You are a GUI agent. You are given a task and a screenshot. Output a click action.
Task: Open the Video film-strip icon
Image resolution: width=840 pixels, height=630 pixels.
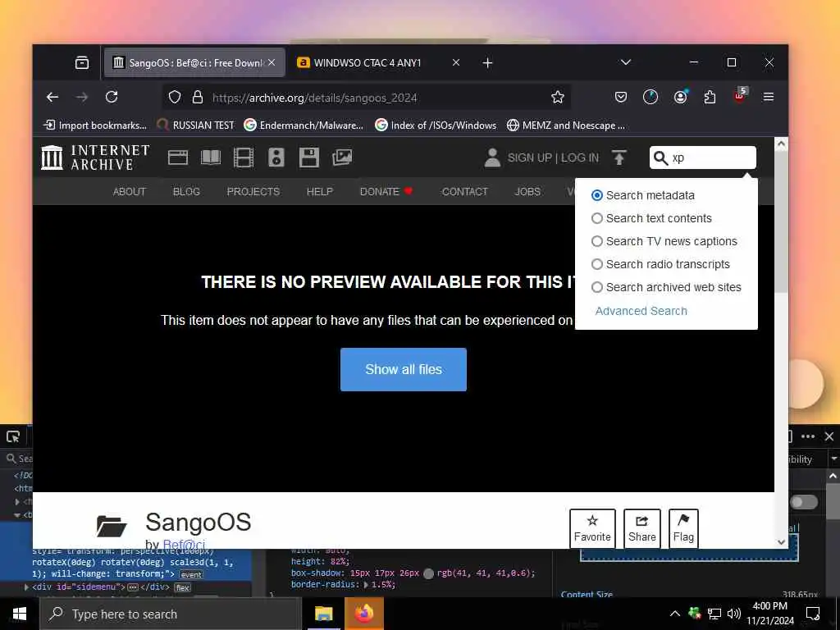pos(243,157)
